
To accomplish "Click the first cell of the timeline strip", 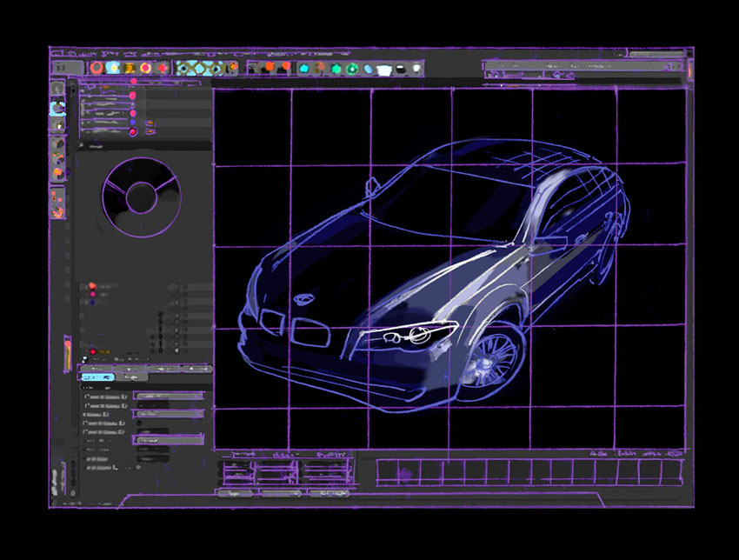I will click(x=387, y=472).
